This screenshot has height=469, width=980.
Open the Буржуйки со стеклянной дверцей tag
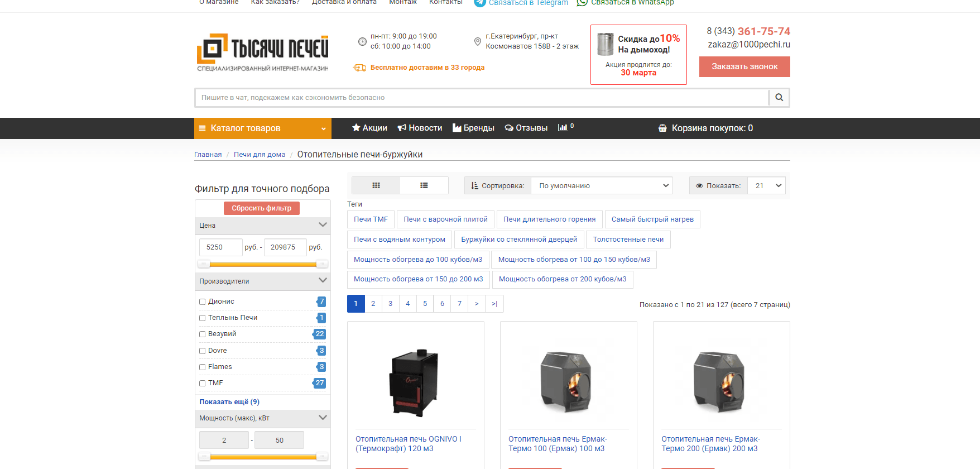coord(519,240)
